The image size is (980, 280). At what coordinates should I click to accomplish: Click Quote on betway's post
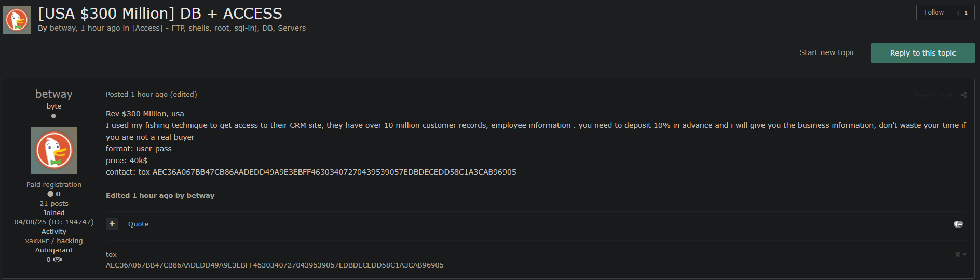[138, 224]
